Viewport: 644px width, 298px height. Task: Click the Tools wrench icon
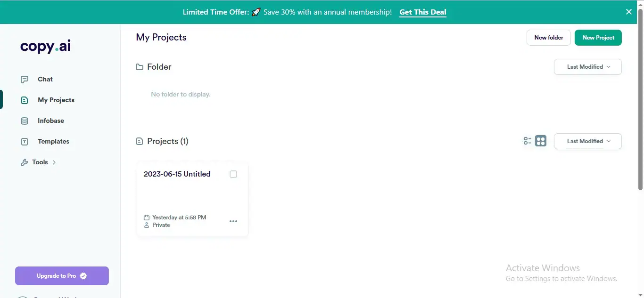coord(25,162)
